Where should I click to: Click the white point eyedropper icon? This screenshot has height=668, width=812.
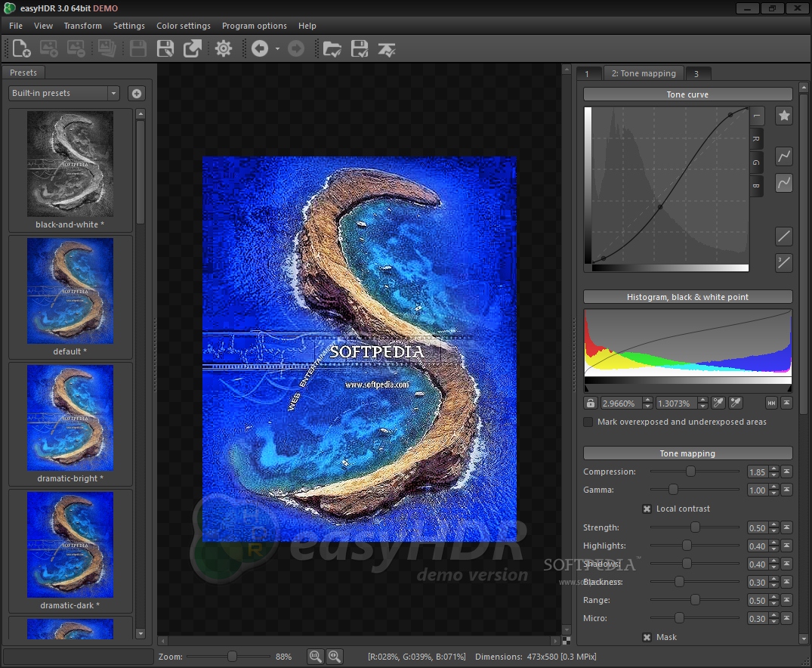point(736,404)
